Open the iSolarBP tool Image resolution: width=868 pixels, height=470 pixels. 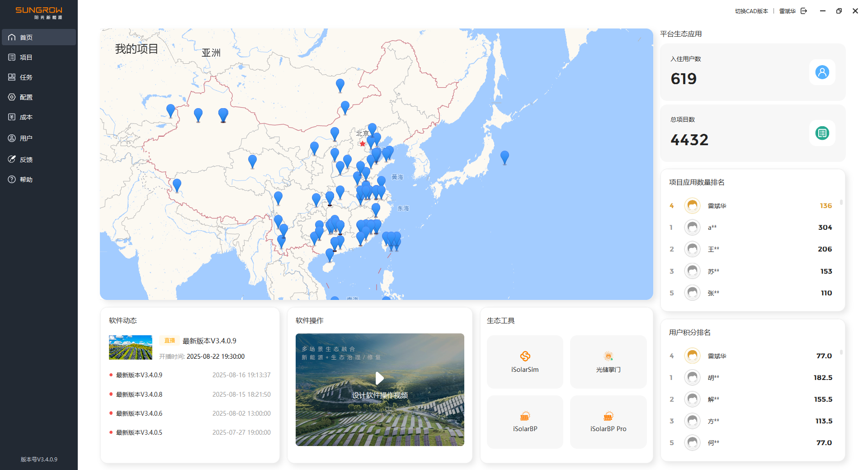point(525,422)
